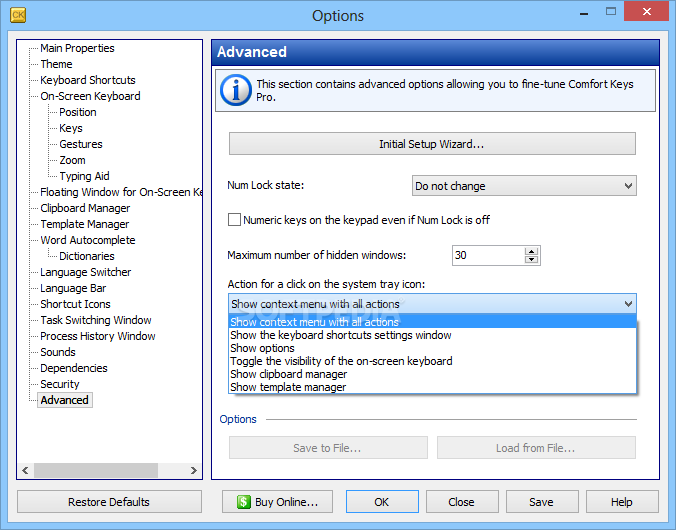Open the Num Lock state dropdown
Screen dimensions: 676x530
[524, 186]
